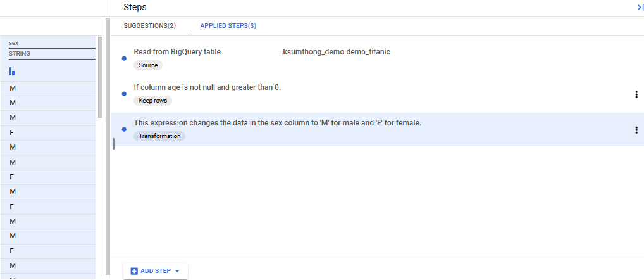Expand the Add Step dropdown arrow
The height and width of the screenshot is (280, 644).
[x=177, y=271]
